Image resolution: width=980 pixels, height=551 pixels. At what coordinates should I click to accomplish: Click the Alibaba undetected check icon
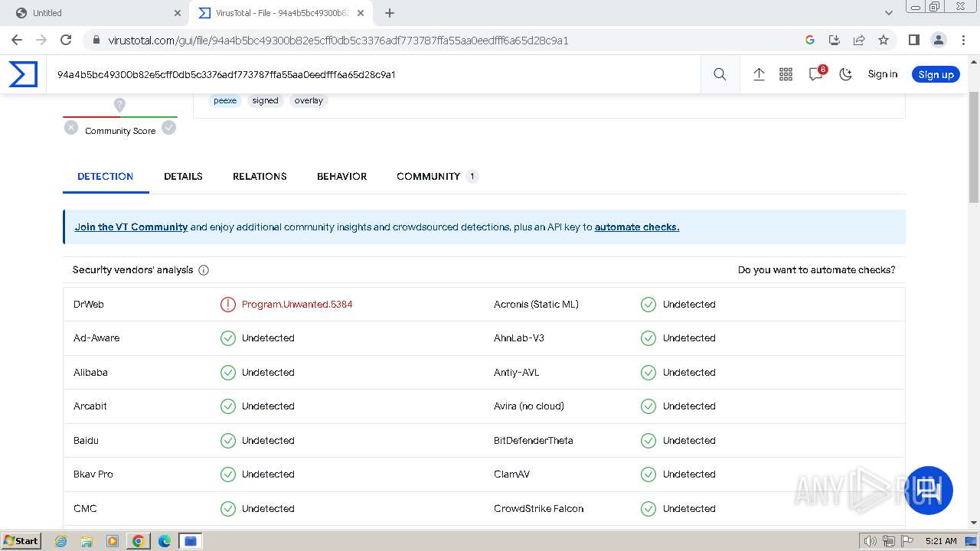[228, 373]
